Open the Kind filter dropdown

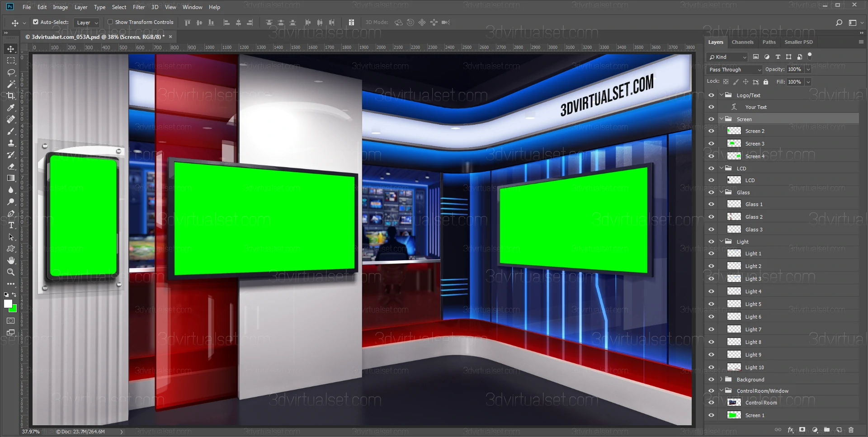[x=727, y=57]
